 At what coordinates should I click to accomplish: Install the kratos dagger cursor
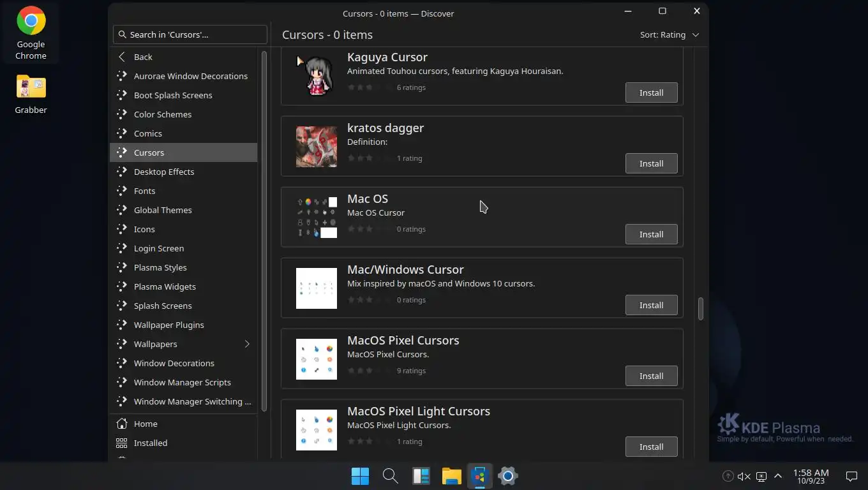[652, 163]
